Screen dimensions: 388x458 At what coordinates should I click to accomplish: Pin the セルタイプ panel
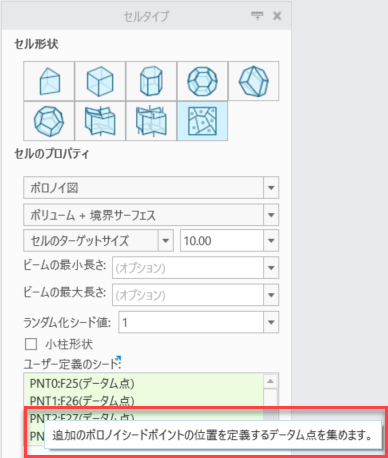pos(257,16)
